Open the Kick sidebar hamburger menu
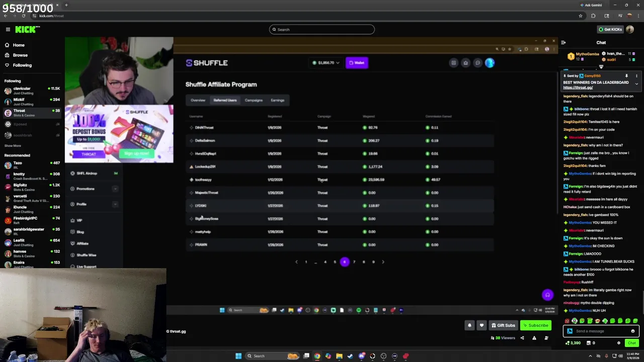This screenshot has height=362, width=644. [8, 30]
